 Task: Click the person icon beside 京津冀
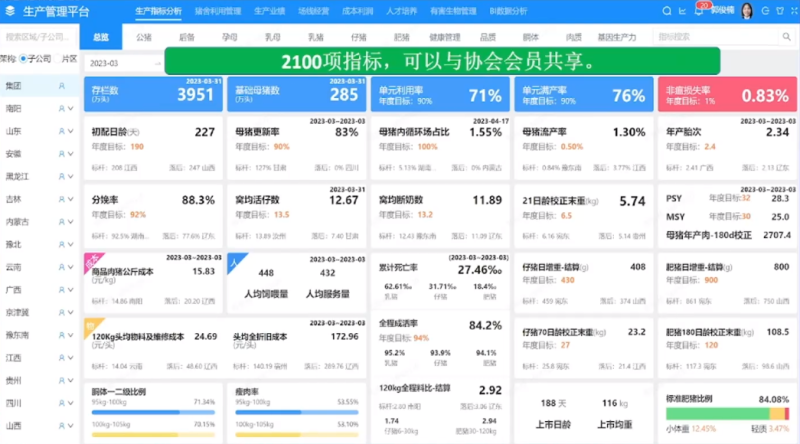coord(62,312)
